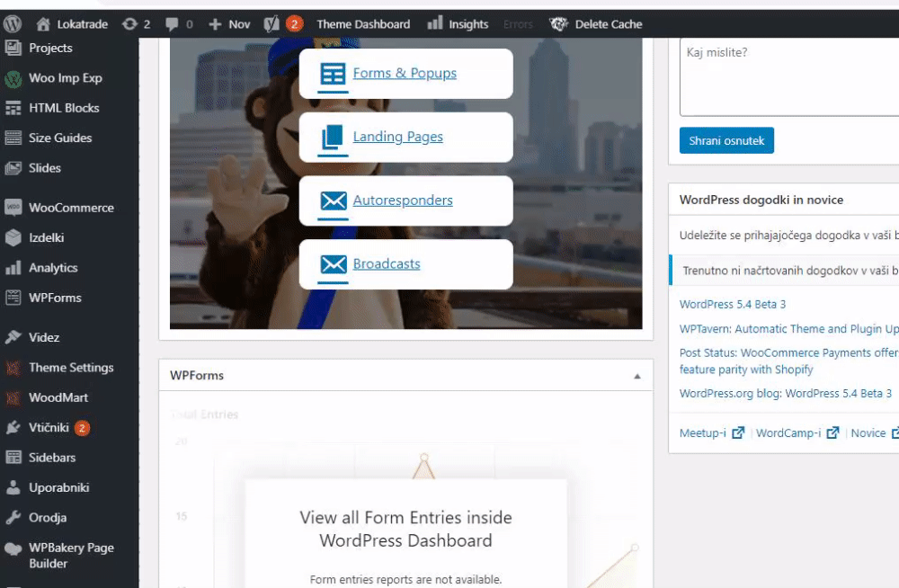This screenshot has height=588, width=899.
Task: Open the Theme Settings menu
Action: 71,368
